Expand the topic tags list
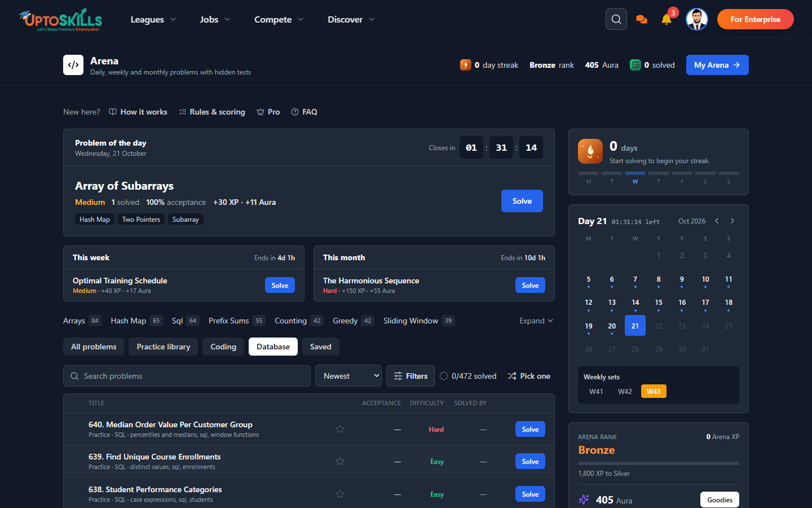 click(536, 321)
